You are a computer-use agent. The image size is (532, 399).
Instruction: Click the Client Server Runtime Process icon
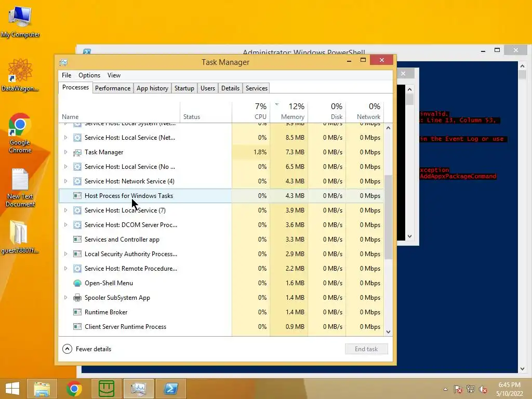pyautogui.click(x=77, y=327)
